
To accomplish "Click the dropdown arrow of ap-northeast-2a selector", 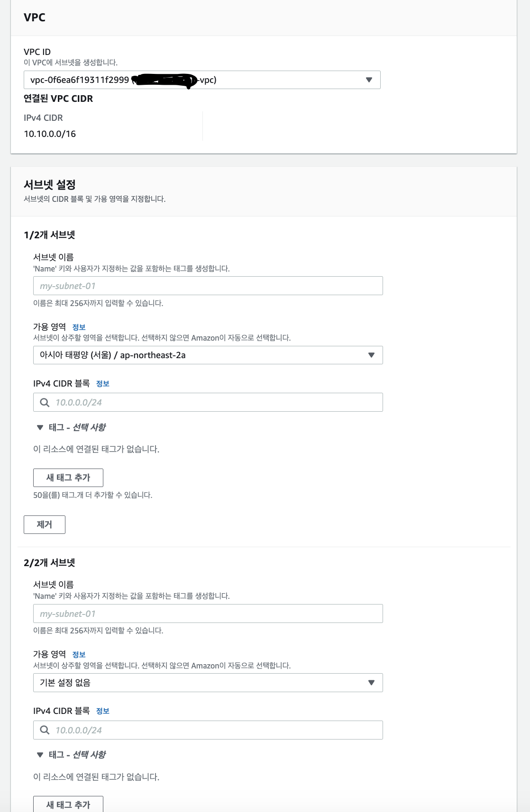I will point(371,355).
